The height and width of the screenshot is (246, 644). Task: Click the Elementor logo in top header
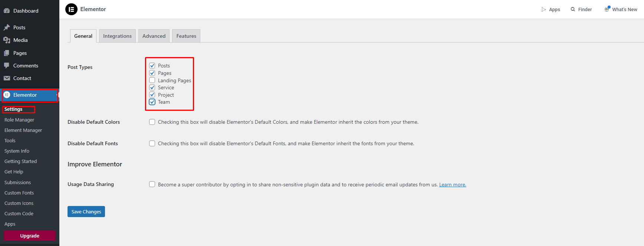(x=71, y=9)
